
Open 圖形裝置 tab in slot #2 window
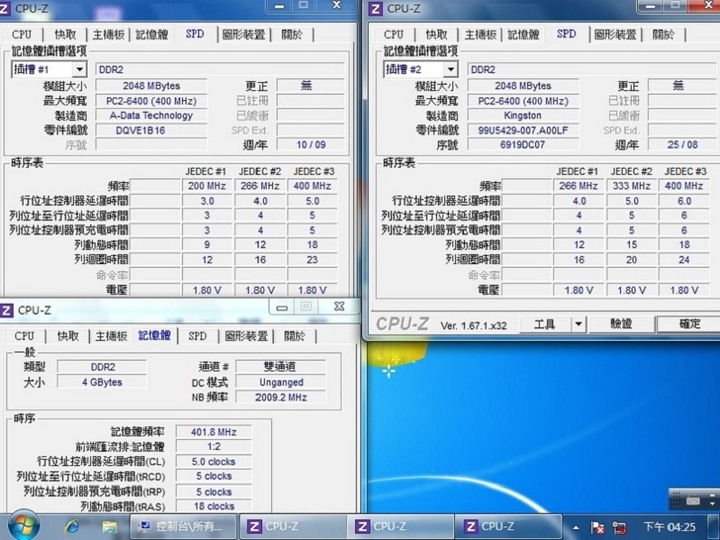[x=615, y=34]
